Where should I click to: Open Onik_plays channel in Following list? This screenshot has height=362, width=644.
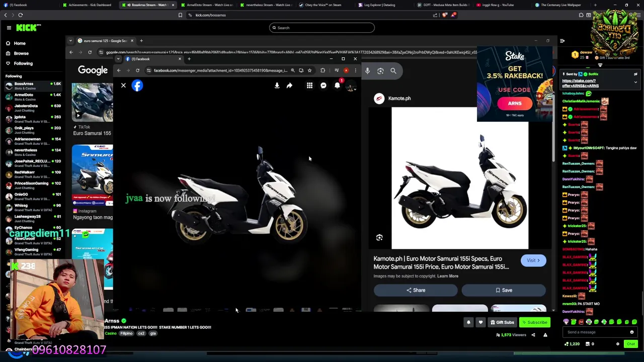click(x=33, y=130)
